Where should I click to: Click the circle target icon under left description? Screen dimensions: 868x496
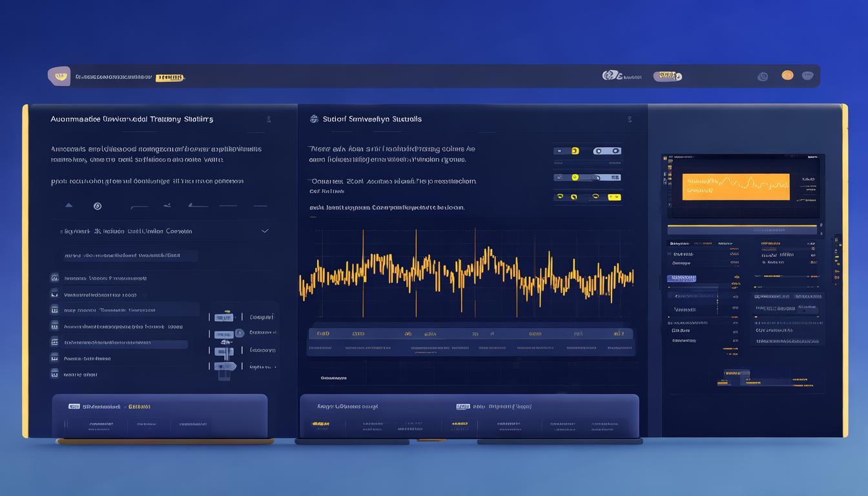98,206
